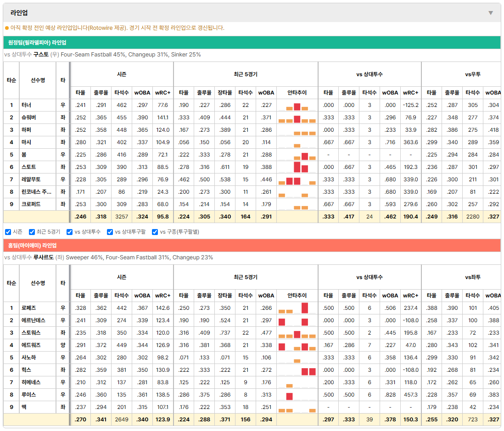Select the 홈팀(마이애미) 라인업 header
This screenshot has height=431, width=504.
coord(32,245)
